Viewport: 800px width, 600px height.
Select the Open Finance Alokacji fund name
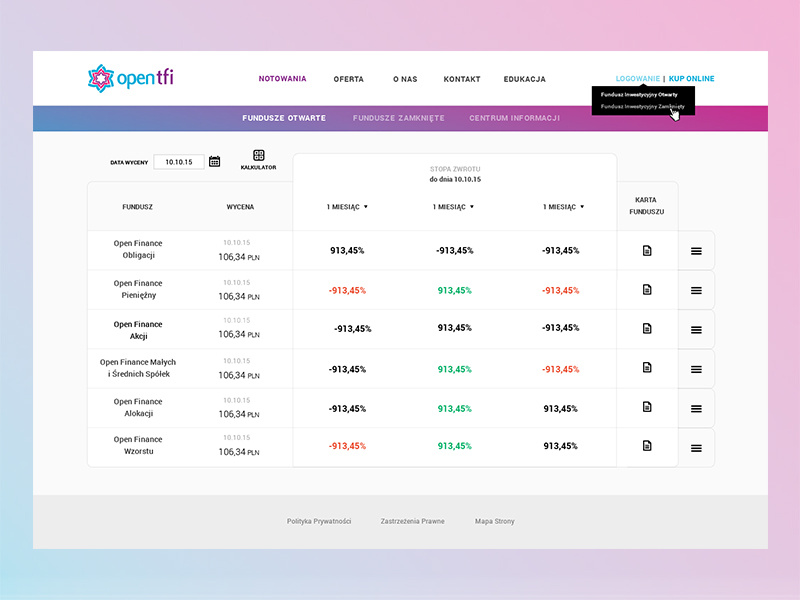[138, 407]
